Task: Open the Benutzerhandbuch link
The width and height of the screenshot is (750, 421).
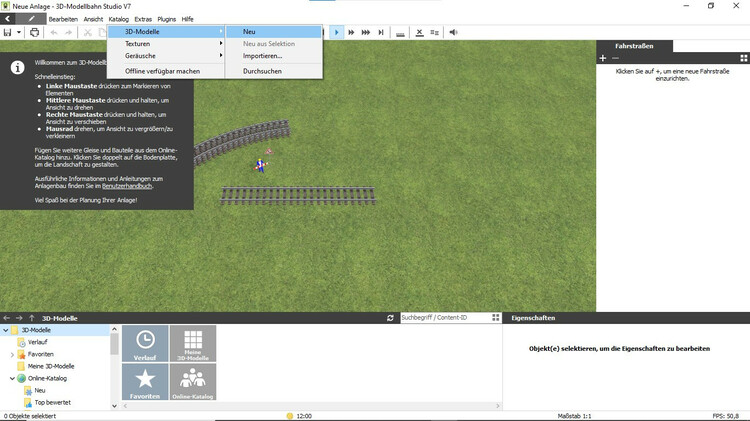Action: 127,186
